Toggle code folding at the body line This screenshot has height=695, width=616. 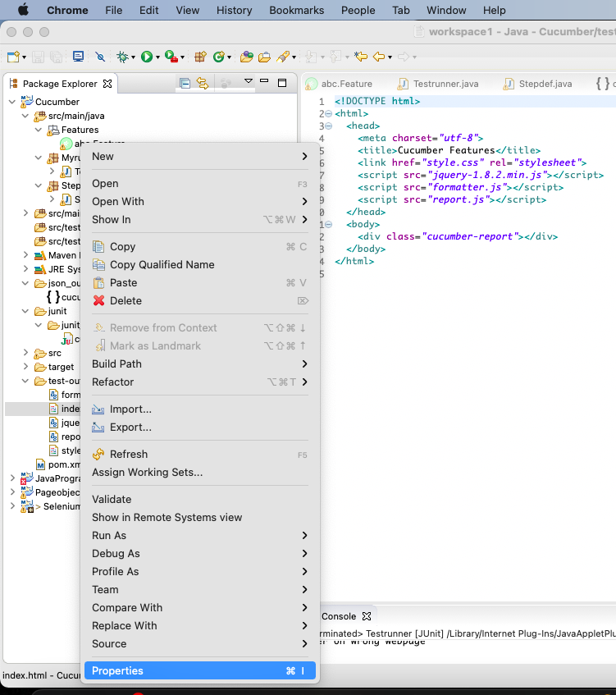pos(329,224)
